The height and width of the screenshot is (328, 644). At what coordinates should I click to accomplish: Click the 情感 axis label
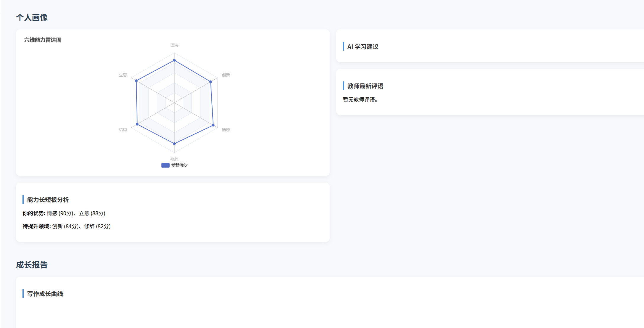coord(226,130)
